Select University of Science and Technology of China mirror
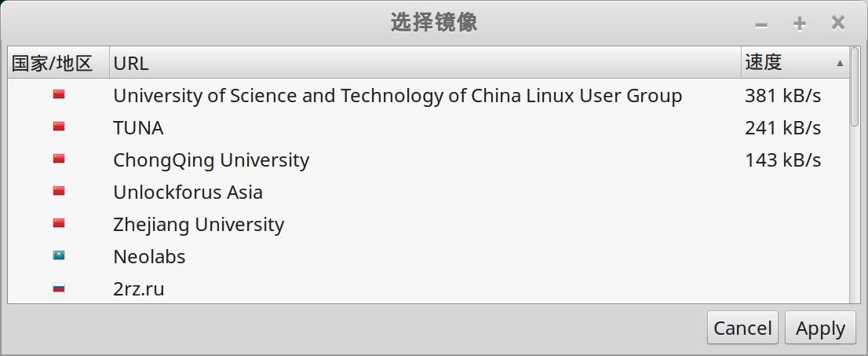The image size is (868, 356). coord(397,96)
